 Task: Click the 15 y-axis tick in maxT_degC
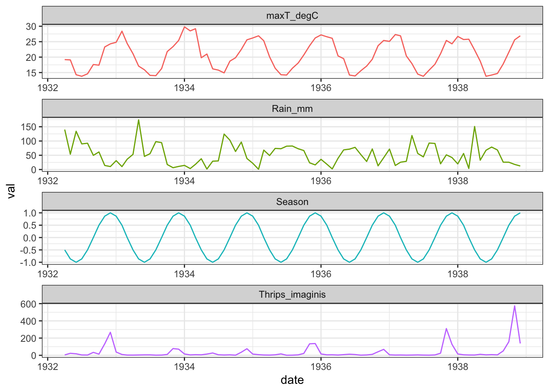click(x=31, y=73)
